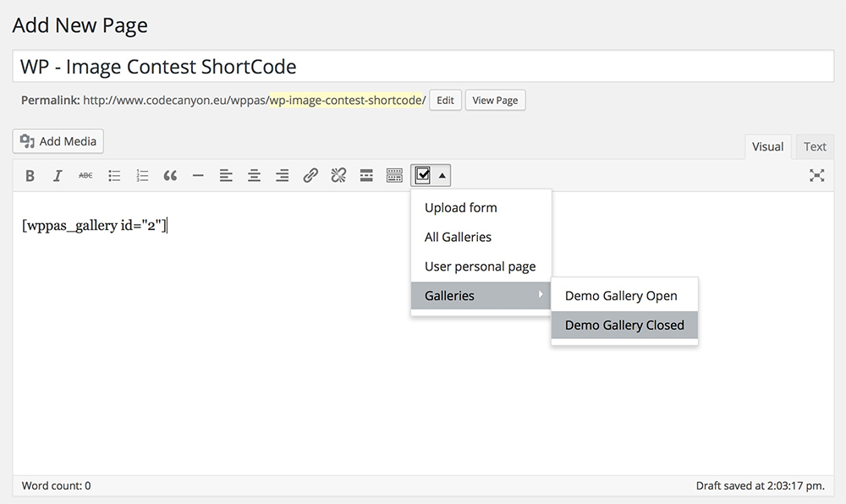Insert a horizontal line

(198, 176)
